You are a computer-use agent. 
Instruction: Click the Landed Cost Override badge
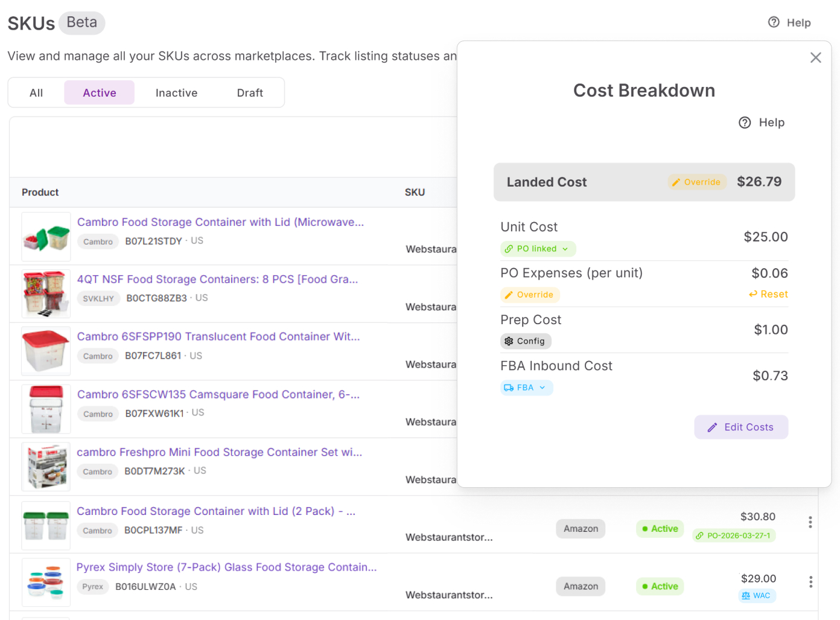click(x=696, y=182)
